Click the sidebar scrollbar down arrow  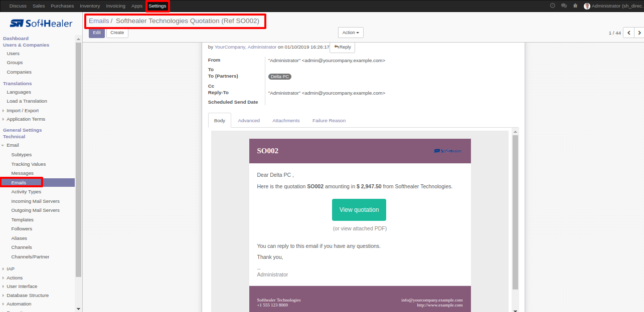pyautogui.click(x=78, y=308)
